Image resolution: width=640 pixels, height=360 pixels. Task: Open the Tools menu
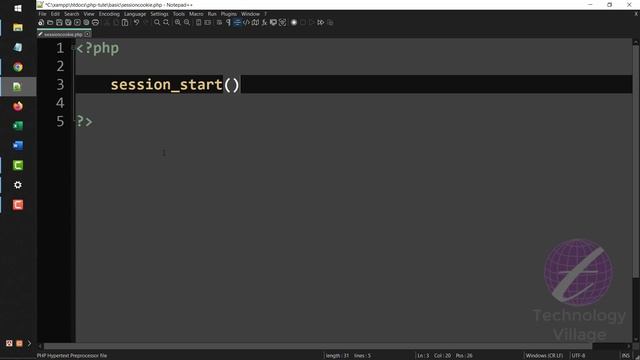[x=178, y=14]
